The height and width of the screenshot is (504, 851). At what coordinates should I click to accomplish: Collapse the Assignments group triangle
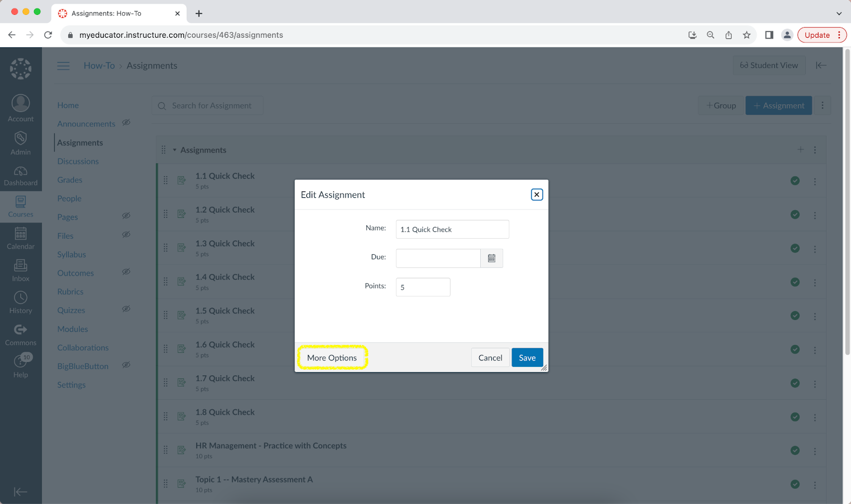pos(174,150)
